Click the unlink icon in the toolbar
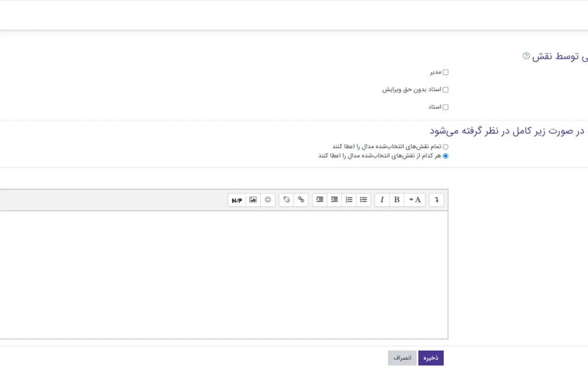 point(286,200)
